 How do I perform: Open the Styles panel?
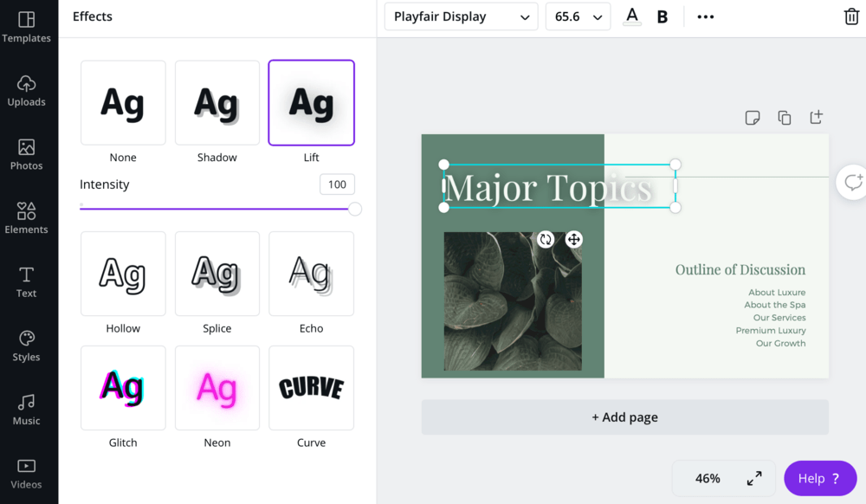tap(27, 345)
